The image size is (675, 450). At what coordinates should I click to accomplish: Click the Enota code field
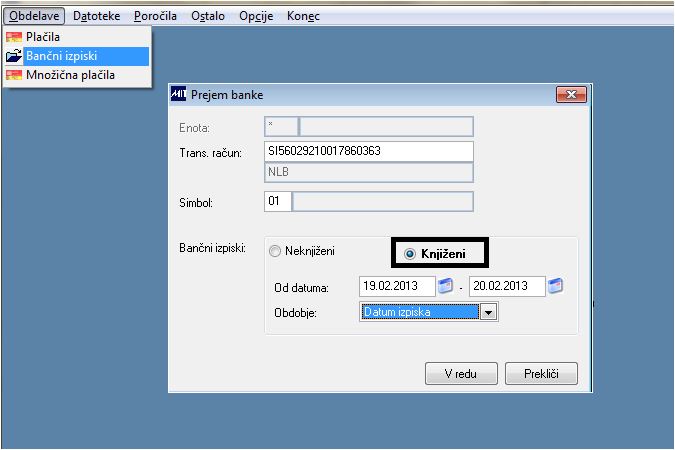coord(281,127)
